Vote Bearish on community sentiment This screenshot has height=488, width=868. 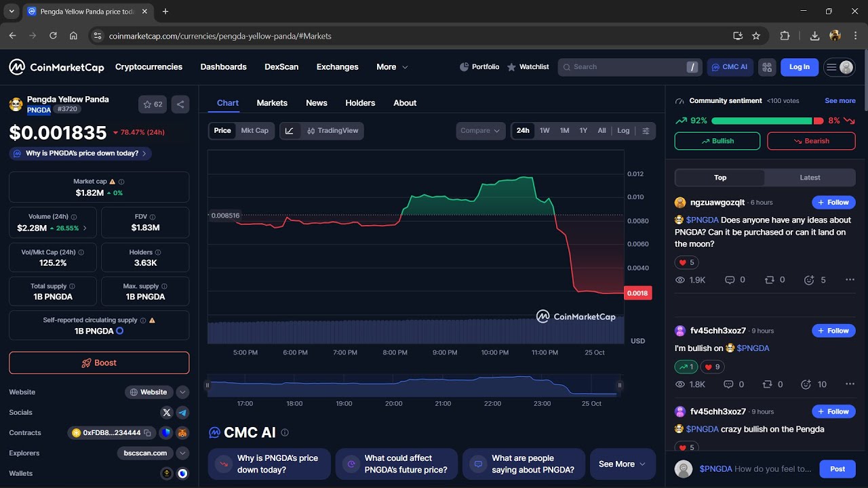811,141
